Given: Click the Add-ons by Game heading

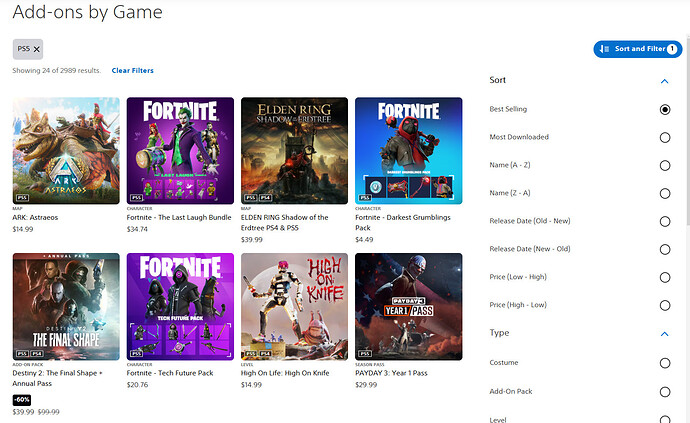Looking at the screenshot, I should 88,12.
